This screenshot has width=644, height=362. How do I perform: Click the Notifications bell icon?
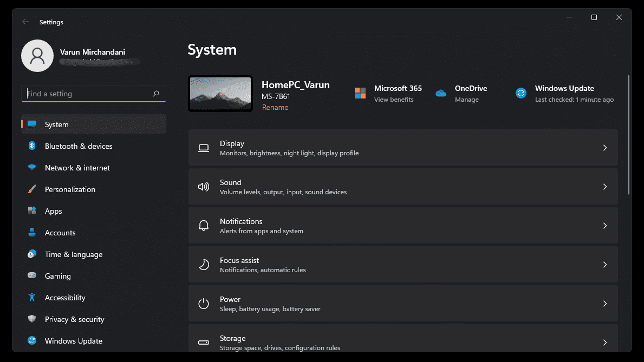(x=204, y=225)
